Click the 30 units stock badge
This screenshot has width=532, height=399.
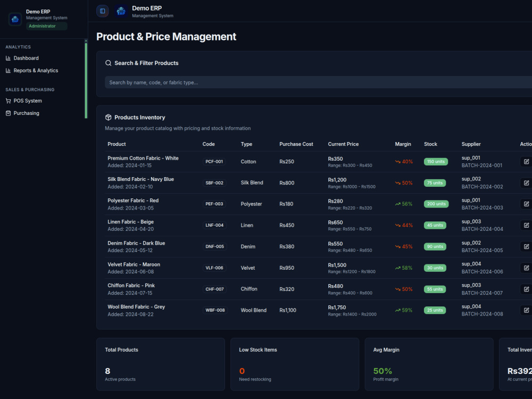click(x=435, y=268)
